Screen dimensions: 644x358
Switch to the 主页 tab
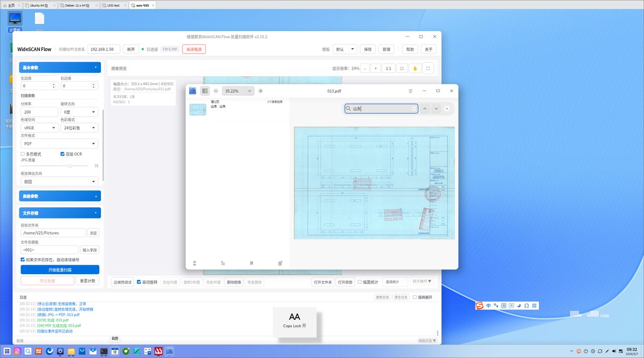click(x=11, y=5)
